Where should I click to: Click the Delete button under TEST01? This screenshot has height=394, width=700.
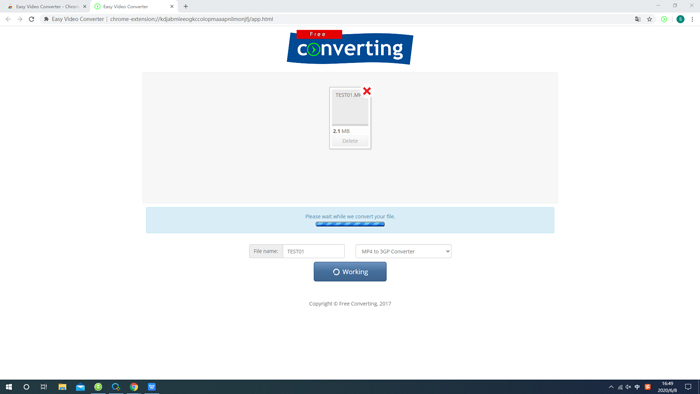pos(350,141)
